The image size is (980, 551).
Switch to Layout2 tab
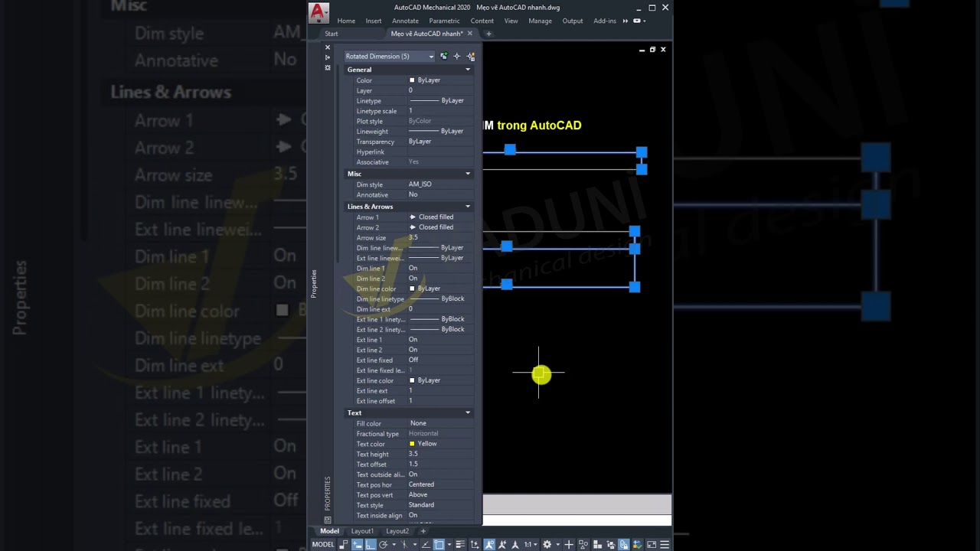[397, 531]
